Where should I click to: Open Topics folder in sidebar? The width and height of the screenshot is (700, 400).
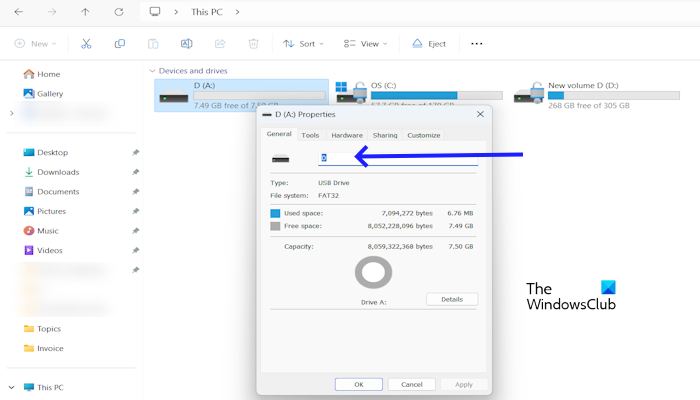pos(42,329)
